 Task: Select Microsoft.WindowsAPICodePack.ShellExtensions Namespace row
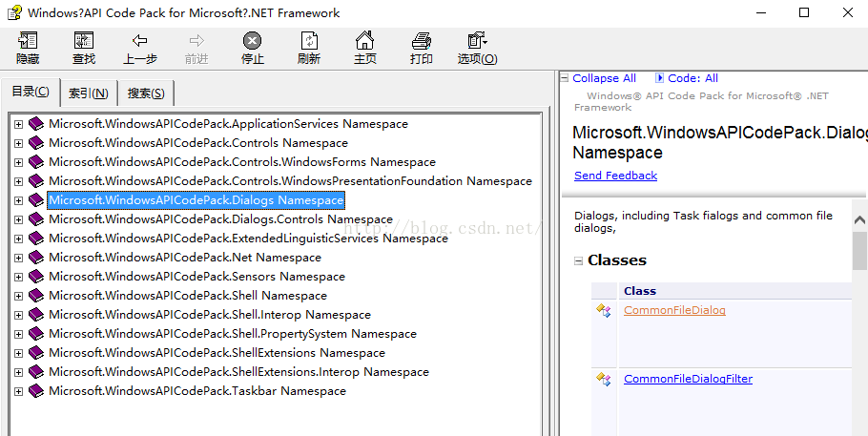point(217,353)
